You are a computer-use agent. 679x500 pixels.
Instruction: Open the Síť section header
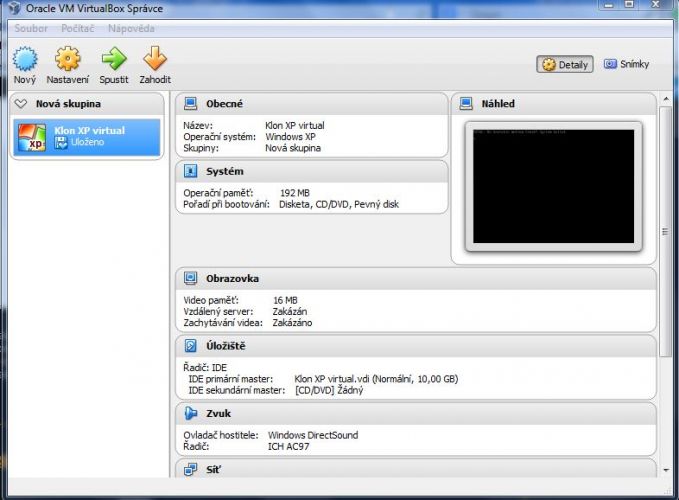tap(416, 468)
